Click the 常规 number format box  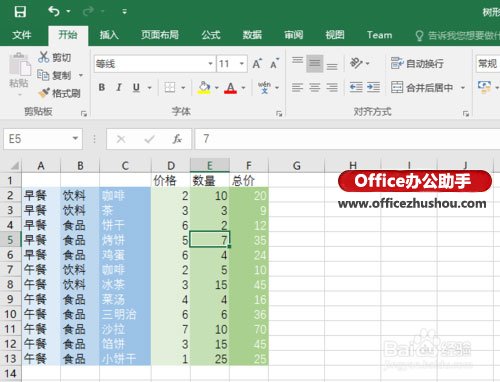click(x=488, y=63)
